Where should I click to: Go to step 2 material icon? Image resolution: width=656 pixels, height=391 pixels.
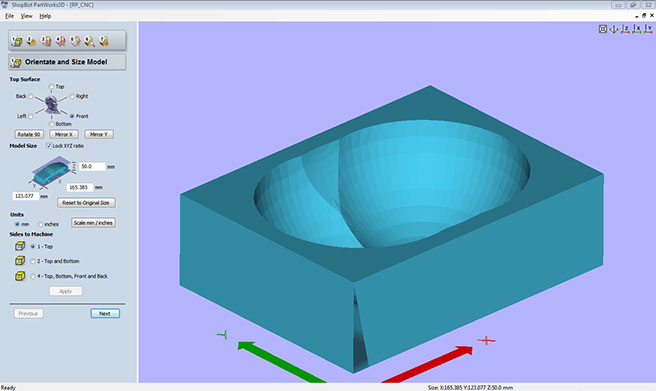31,41
